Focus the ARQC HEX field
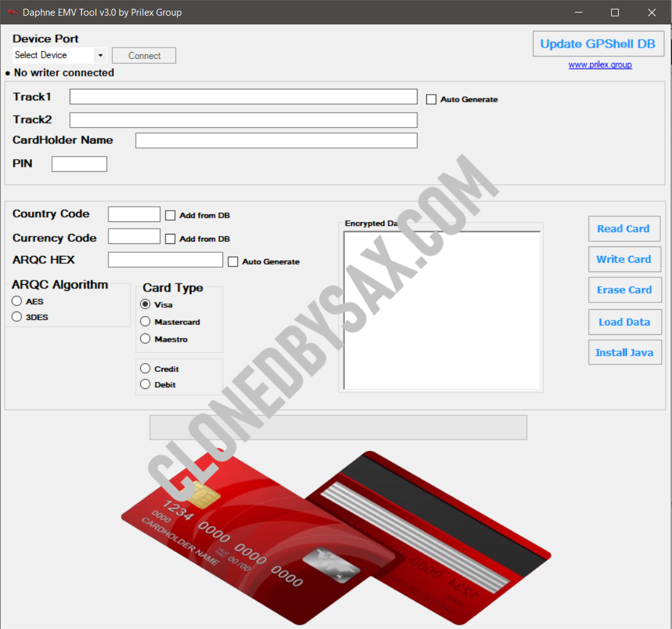This screenshot has width=672, height=629. click(165, 260)
